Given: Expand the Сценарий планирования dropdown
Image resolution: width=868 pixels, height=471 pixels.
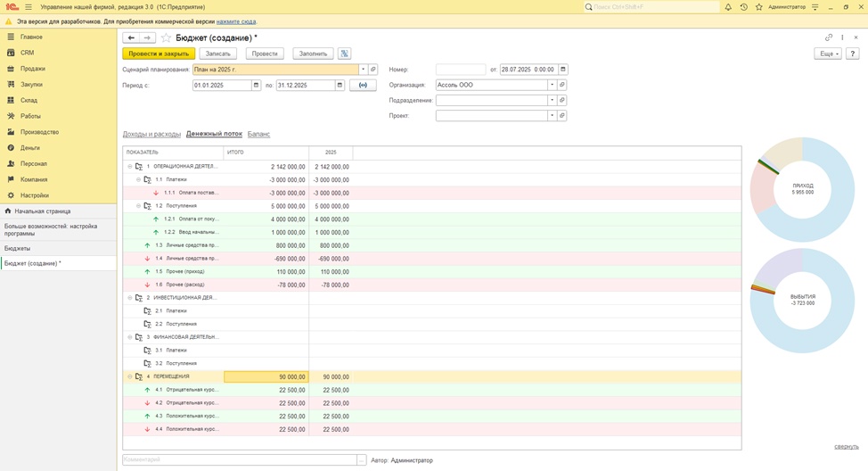Looking at the screenshot, I should coord(363,70).
